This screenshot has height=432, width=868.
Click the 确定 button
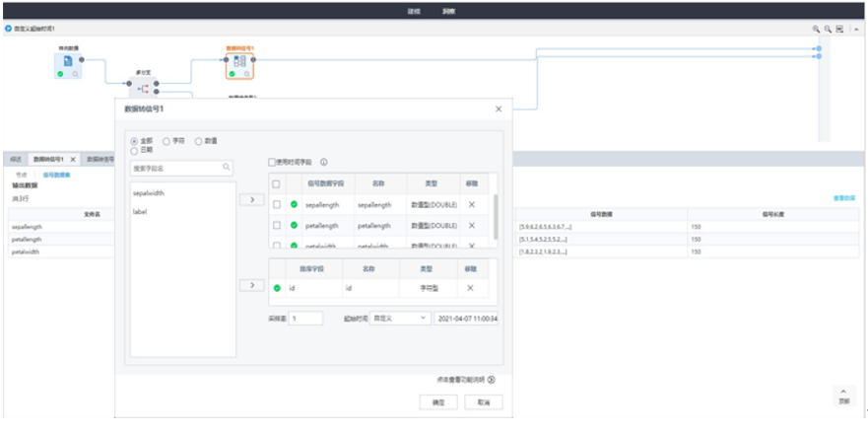click(438, 402)
